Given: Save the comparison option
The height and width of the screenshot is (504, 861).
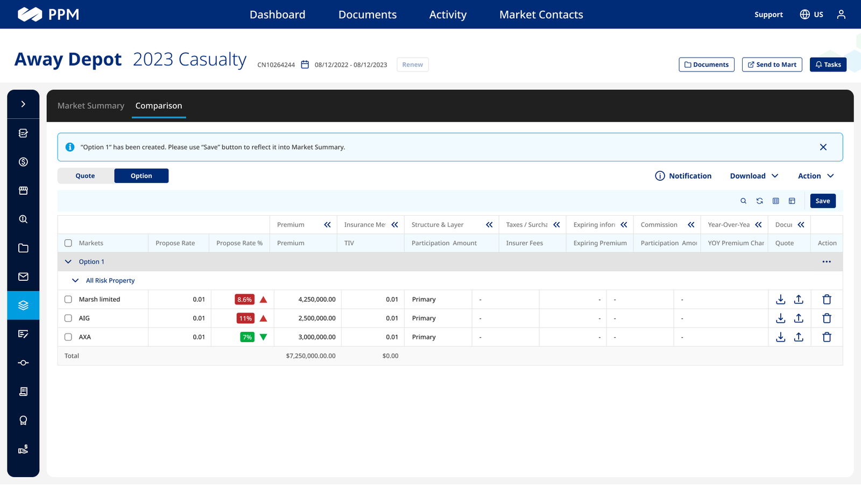Looking at the screenshot, I should (823, 201).
